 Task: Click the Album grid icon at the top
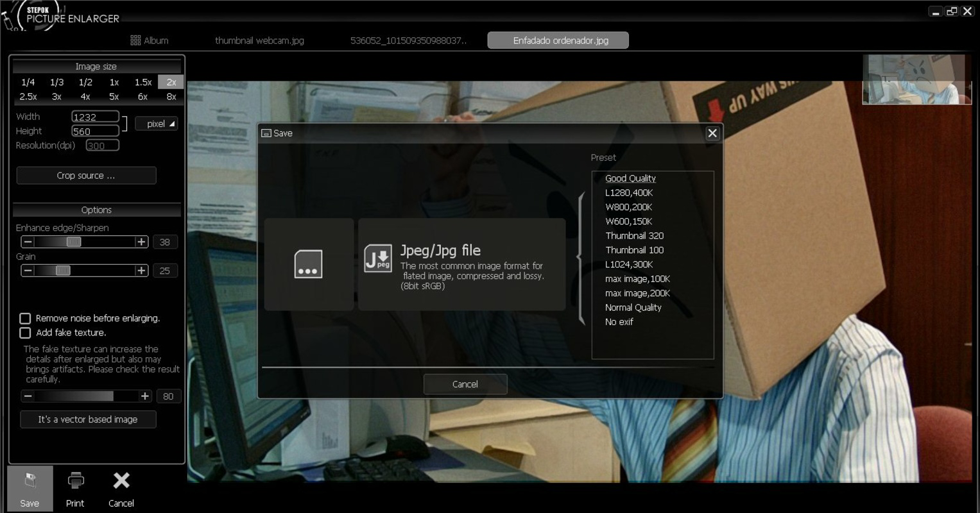(x=135, y=40)
